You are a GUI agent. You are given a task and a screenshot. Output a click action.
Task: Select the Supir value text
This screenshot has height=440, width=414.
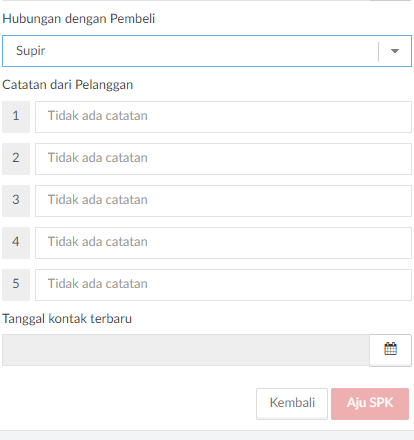click(x=30, y=51)
